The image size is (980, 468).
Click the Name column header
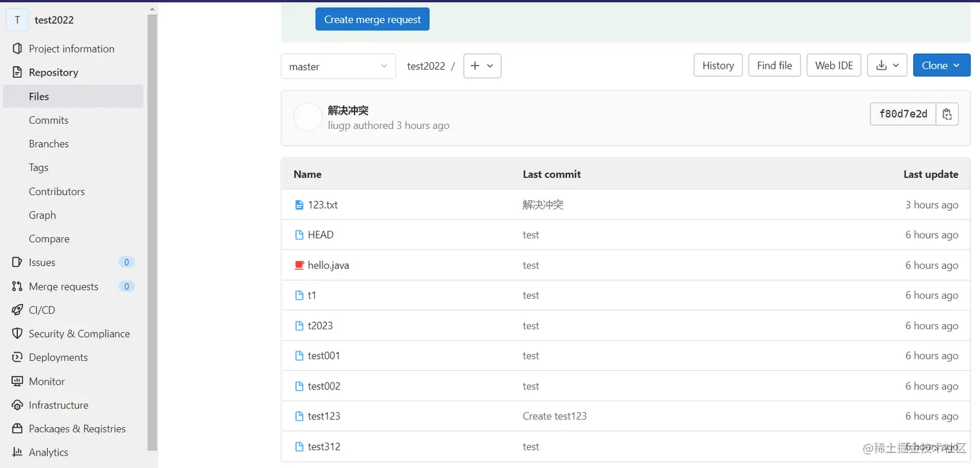tap(307, 174)
